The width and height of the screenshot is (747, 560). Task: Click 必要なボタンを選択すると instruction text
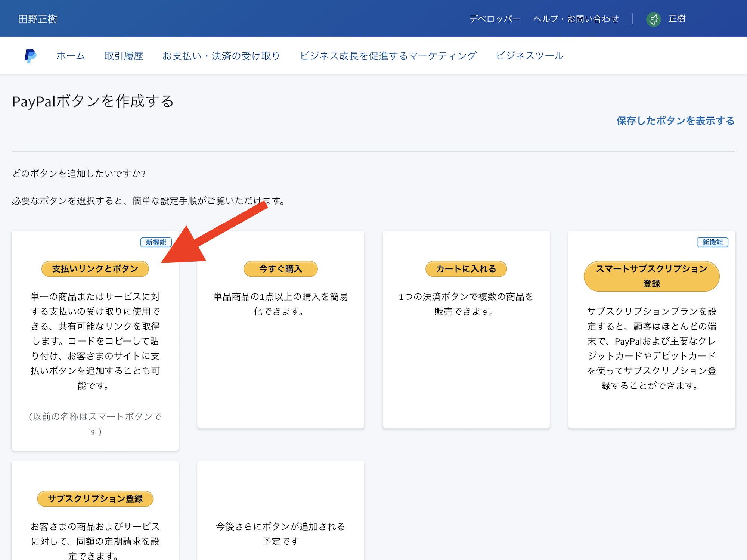[149, 201]
